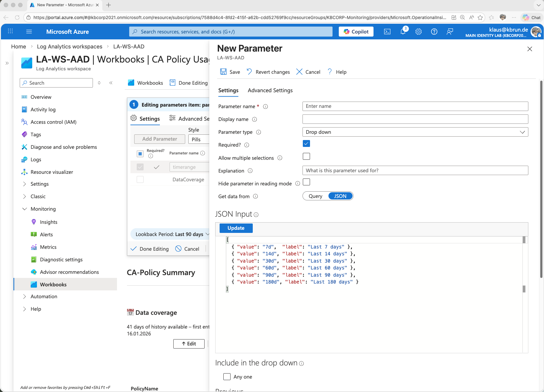Open the notifications bell
544x392 pixels.
point(403,32)
